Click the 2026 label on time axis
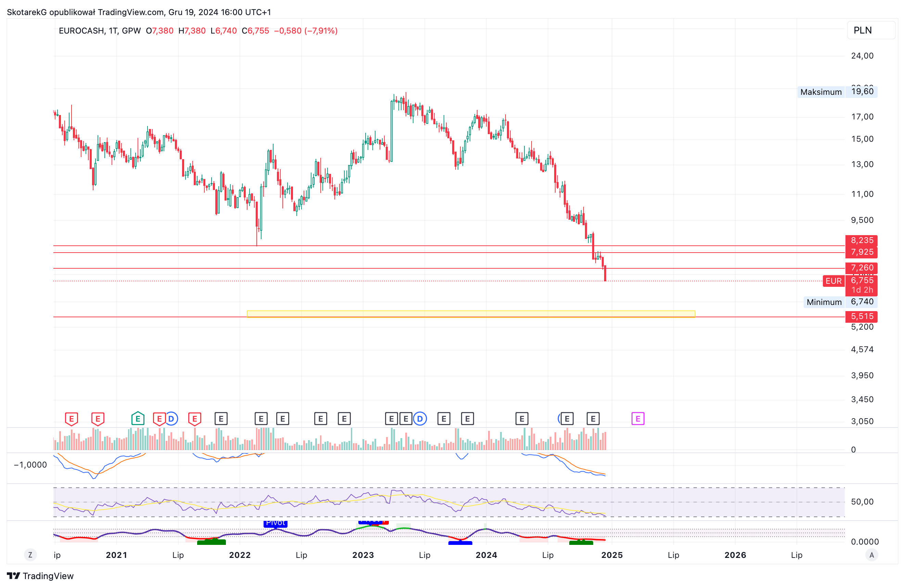 tap(735, 555)
